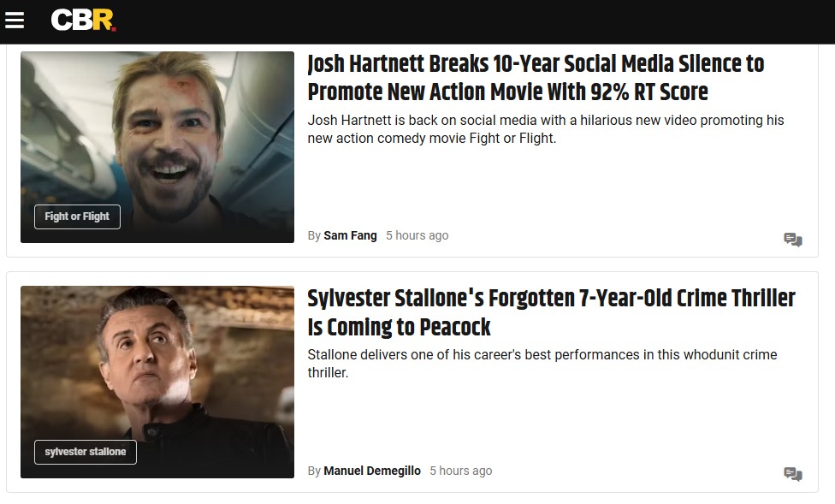This screenshot has height=504, width=835.
Task: Open the Stallone crime thriller headline
Action: pos(551,312)
